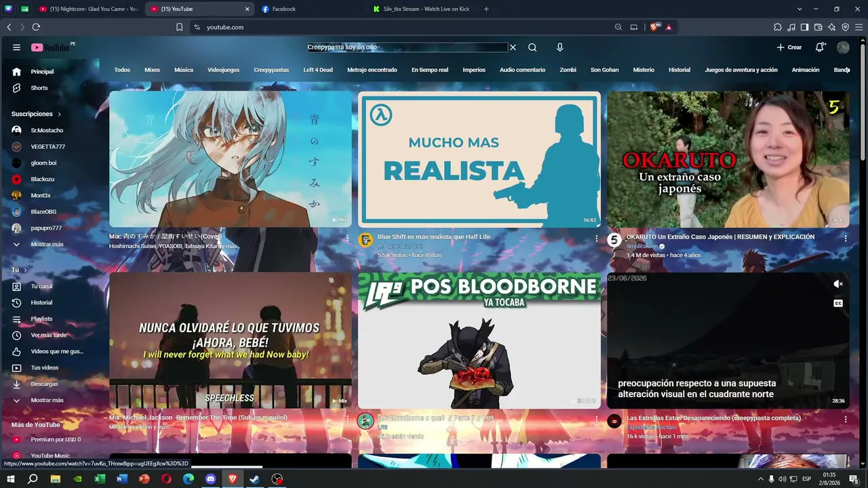Select the Videojuegos filter chip
This screenshot has height=488, width=868.
[223, 70]
